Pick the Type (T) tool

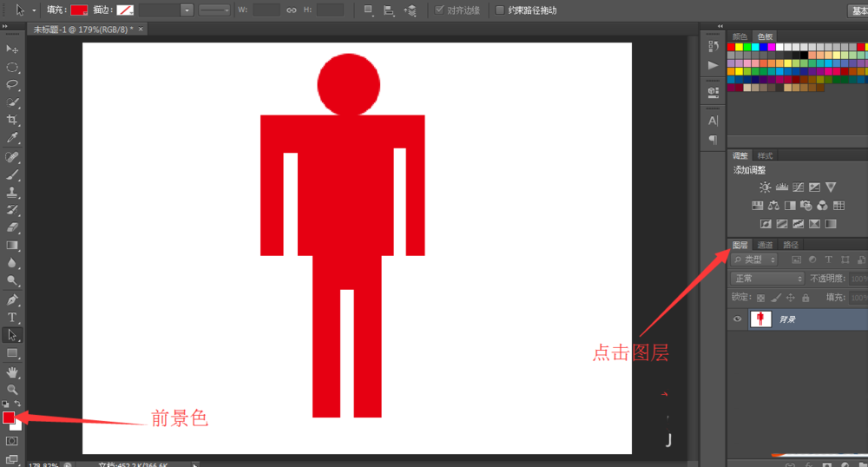tap(12, 317)
